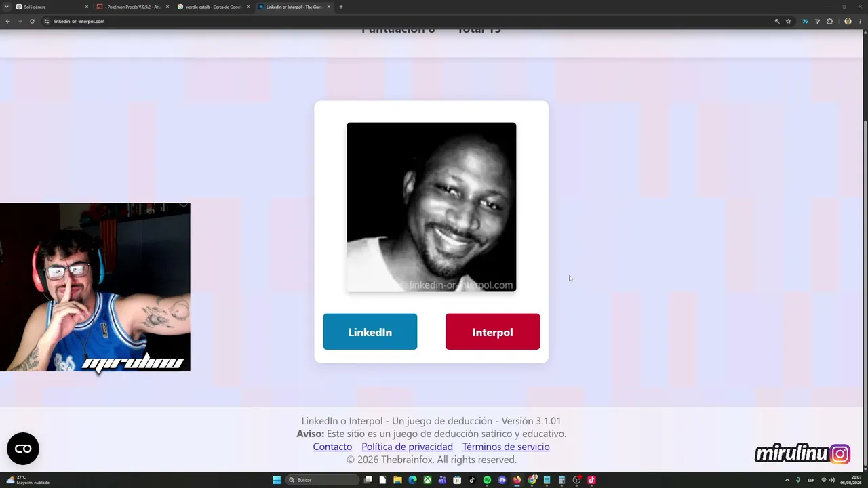Close the 'wordle català' tab
Screen dimensions: 868x488
(248, 7)
